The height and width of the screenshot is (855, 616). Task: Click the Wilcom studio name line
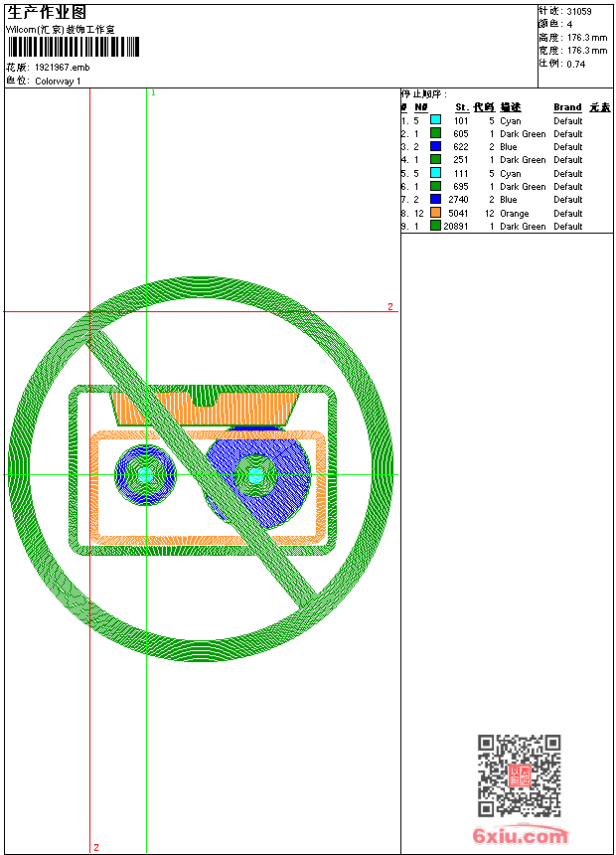coord(61,30)
